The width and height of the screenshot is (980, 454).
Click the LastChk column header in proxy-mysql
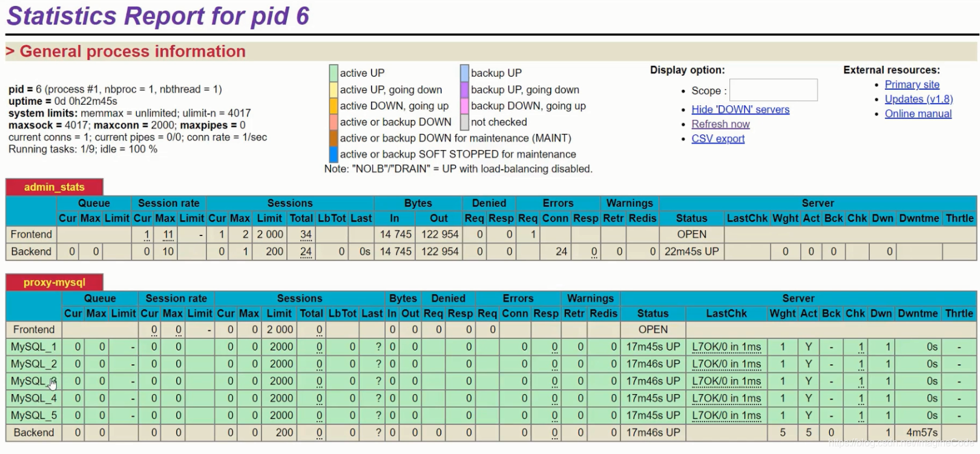(726, 314)
